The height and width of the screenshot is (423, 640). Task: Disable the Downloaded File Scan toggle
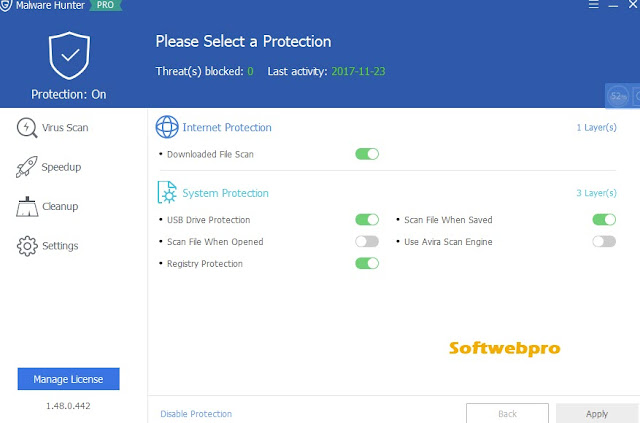click(x=367, y=154)
